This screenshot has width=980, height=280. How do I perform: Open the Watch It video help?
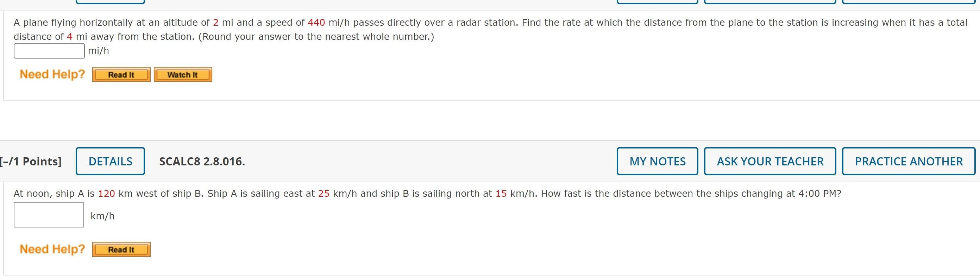click(x=183, y=75)
